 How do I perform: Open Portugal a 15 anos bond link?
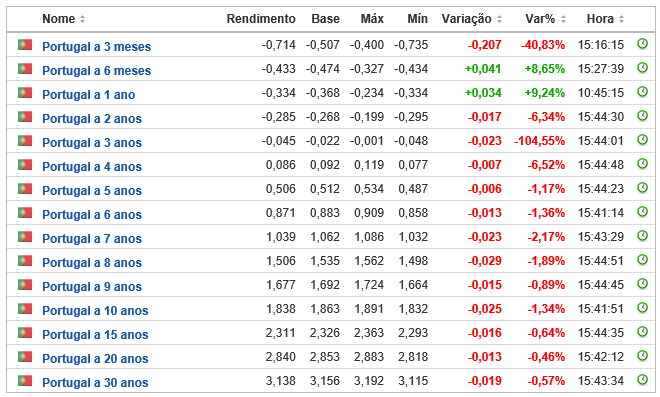95,334
